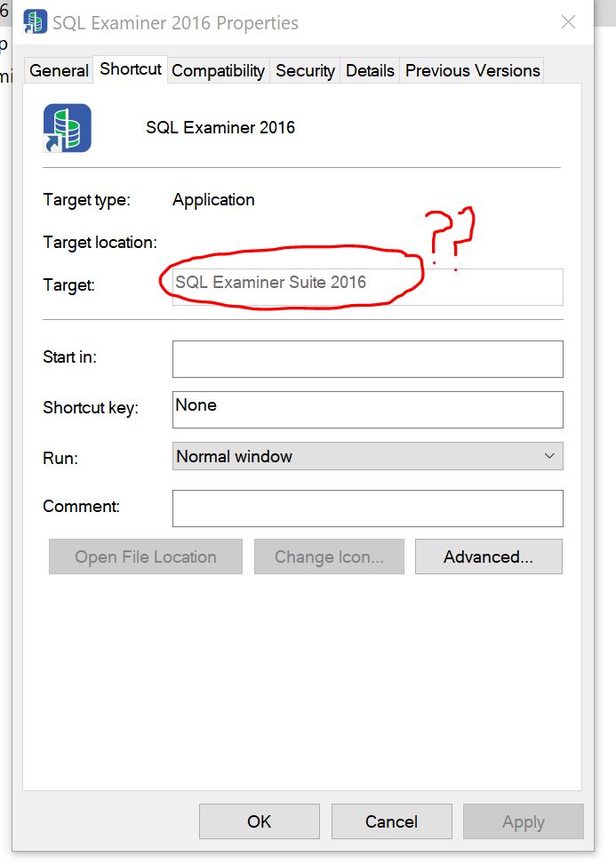Click into the Comment text box
Viewport: 616px width, 865px height.
point(367,509)
